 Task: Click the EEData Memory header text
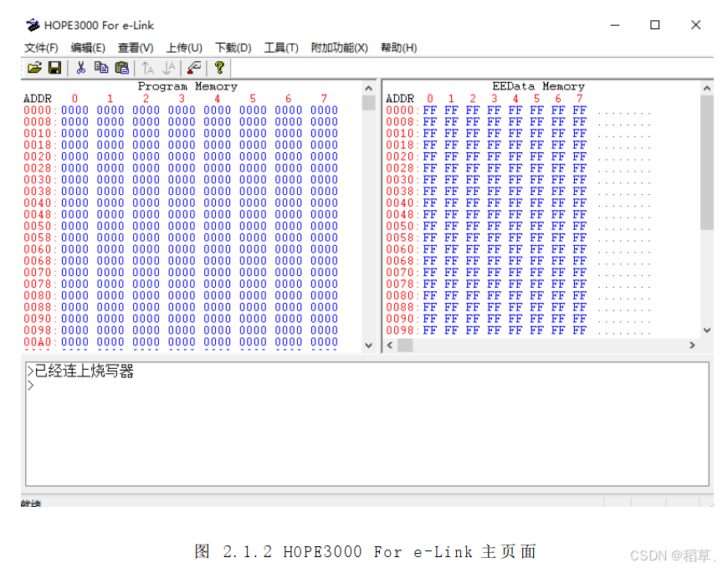coord(539,86)
